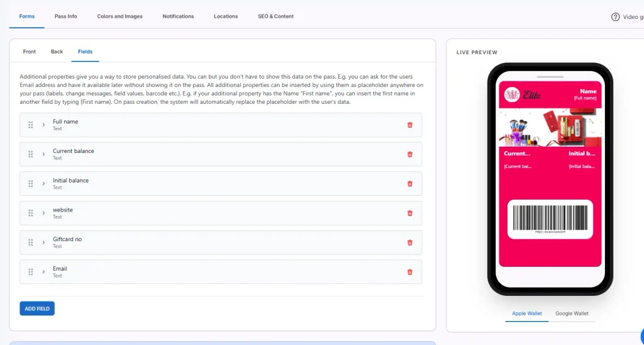Click the website field label
Viewport: 644px width, 345px height.
[x=62, y=210]
